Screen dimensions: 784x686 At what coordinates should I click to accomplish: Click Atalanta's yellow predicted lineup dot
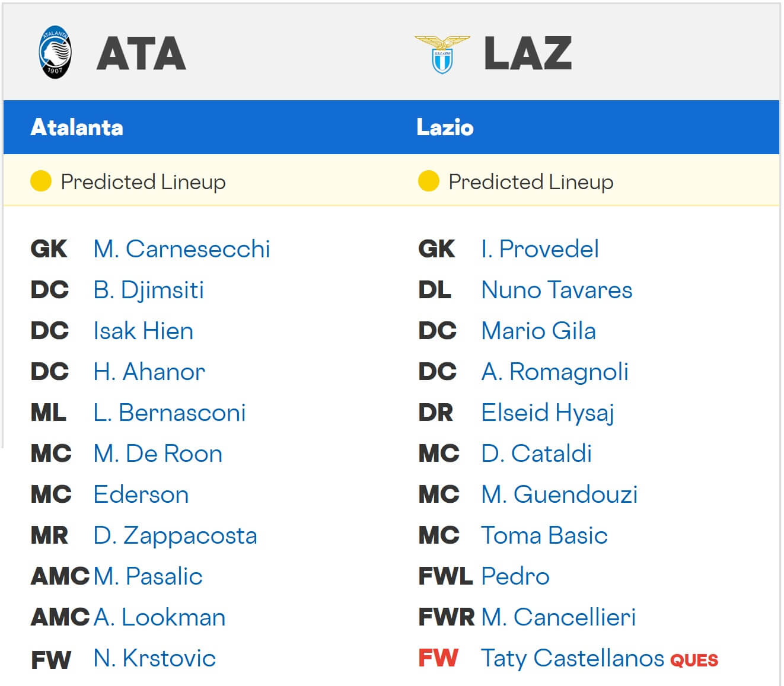[x=41, y=181]
